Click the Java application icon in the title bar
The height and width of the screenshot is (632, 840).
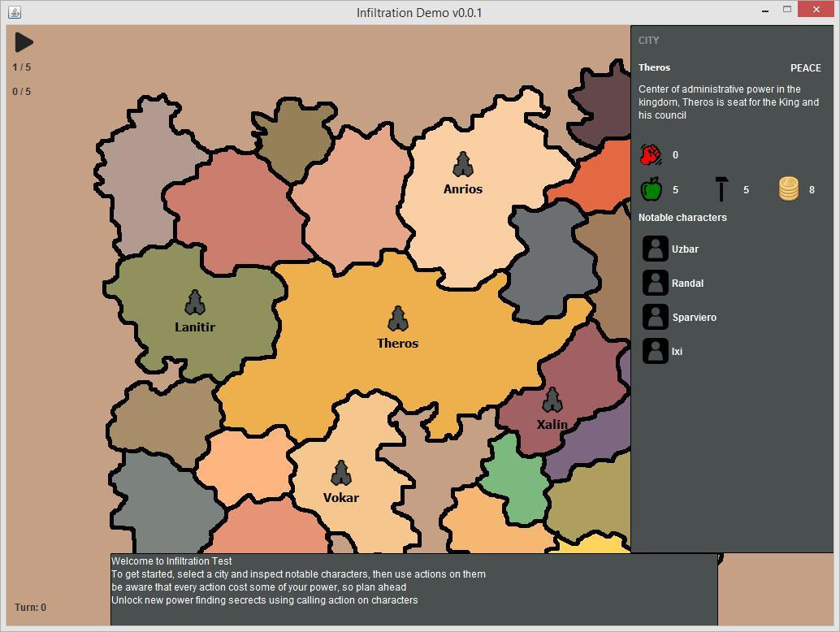[15, 12]
